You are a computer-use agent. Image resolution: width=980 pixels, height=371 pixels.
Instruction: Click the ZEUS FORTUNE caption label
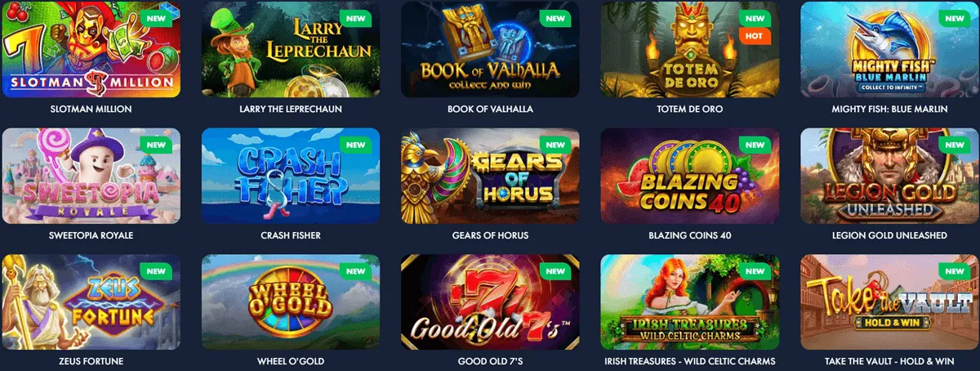91,362
